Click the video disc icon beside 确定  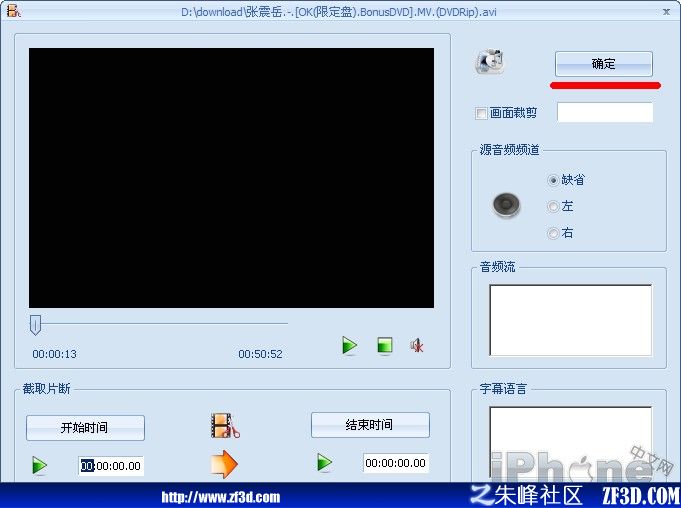point(489,61)
